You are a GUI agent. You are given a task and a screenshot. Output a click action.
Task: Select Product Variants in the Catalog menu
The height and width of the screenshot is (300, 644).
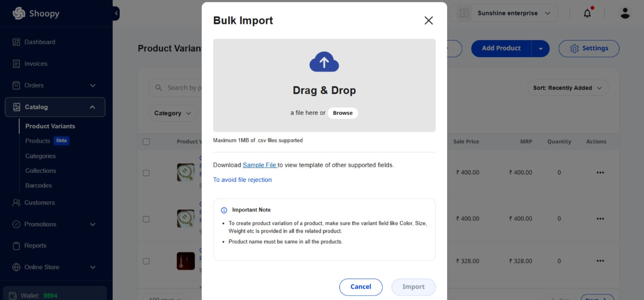tap(50, 126)
